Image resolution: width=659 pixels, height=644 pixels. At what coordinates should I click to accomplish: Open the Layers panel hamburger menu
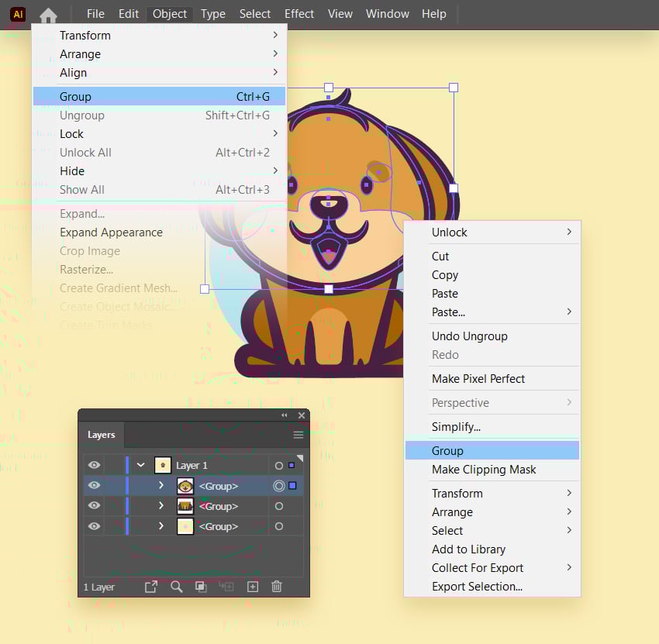[x=298, y=436]
